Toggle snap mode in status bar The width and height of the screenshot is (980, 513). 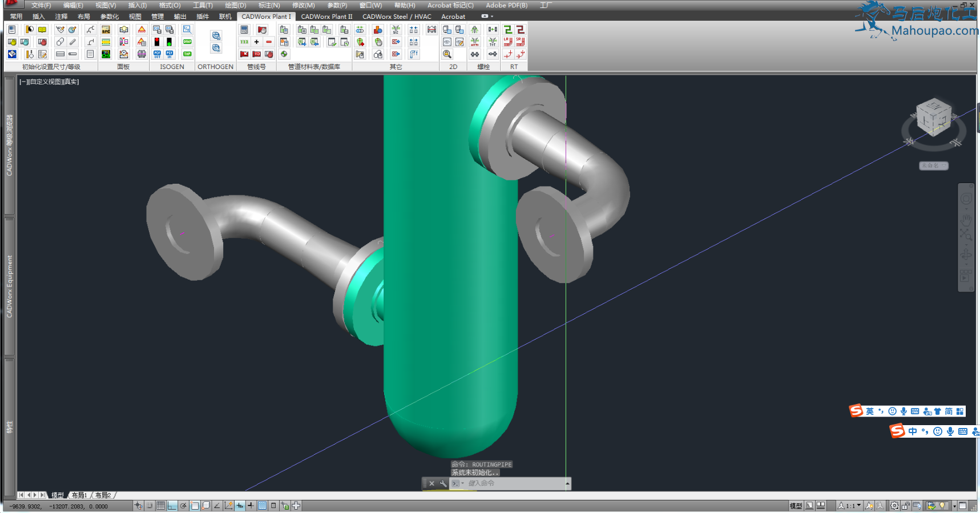click(150, 506)
